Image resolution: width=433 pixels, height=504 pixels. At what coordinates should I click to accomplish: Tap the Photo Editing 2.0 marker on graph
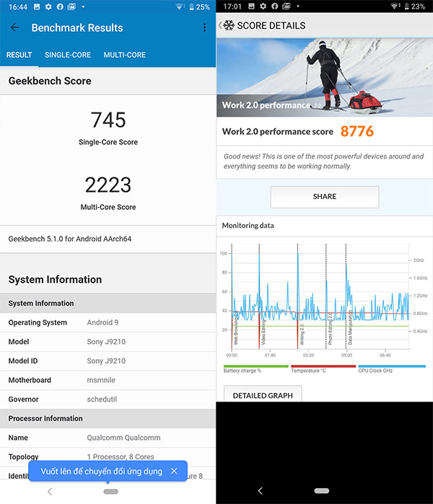click(330, 329)
